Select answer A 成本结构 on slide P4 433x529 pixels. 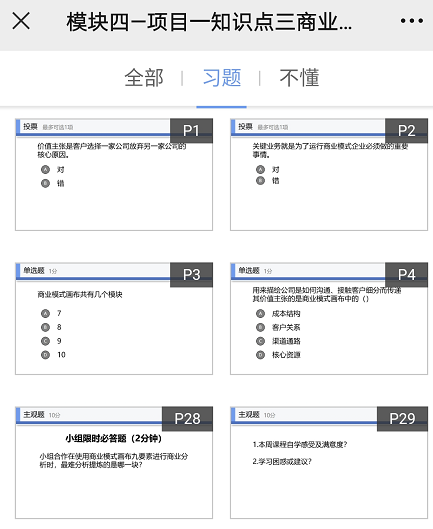pos(278,314)
